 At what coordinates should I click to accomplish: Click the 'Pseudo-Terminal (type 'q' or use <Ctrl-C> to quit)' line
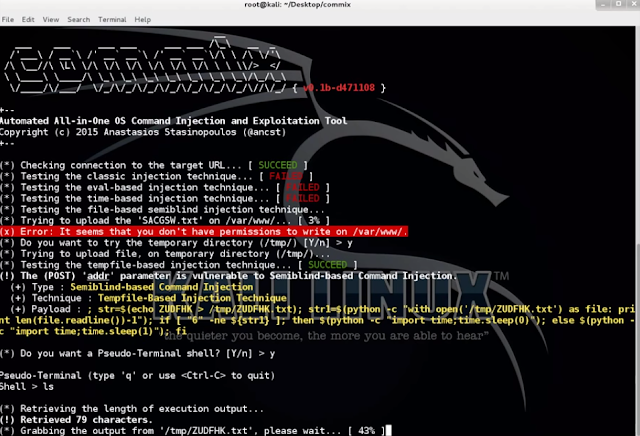[x=138, y=376]
